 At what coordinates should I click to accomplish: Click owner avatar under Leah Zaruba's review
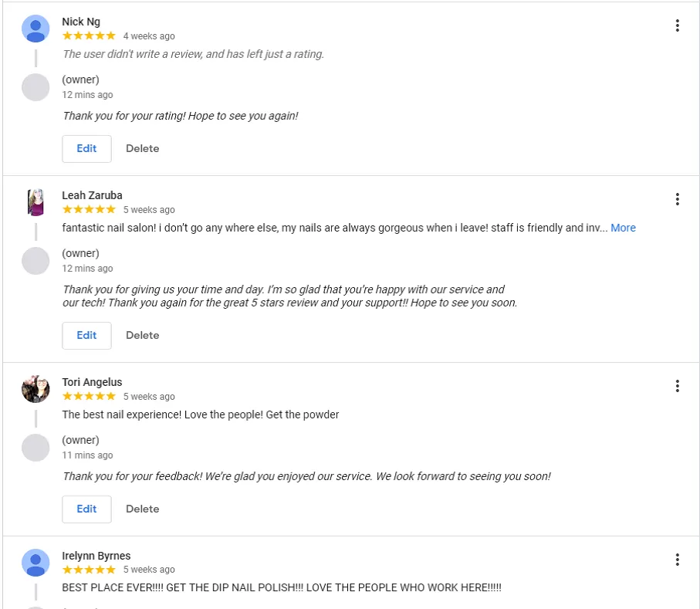[x=36, y=261]
